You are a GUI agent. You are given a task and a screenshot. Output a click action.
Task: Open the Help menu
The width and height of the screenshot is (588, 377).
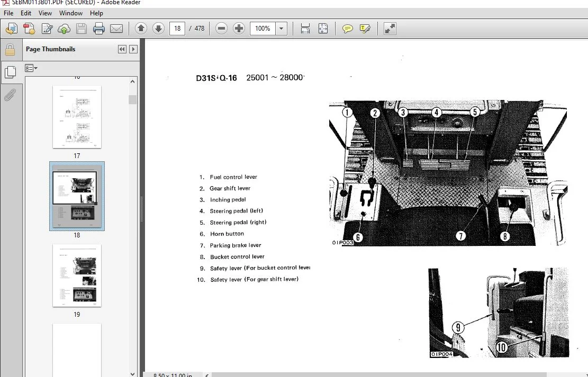click(96, 13)
